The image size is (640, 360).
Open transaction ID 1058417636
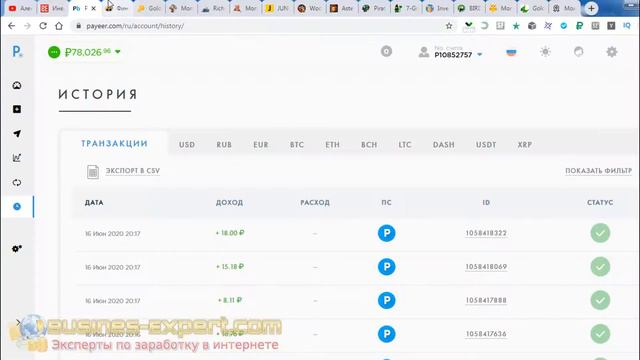(486, 333)
